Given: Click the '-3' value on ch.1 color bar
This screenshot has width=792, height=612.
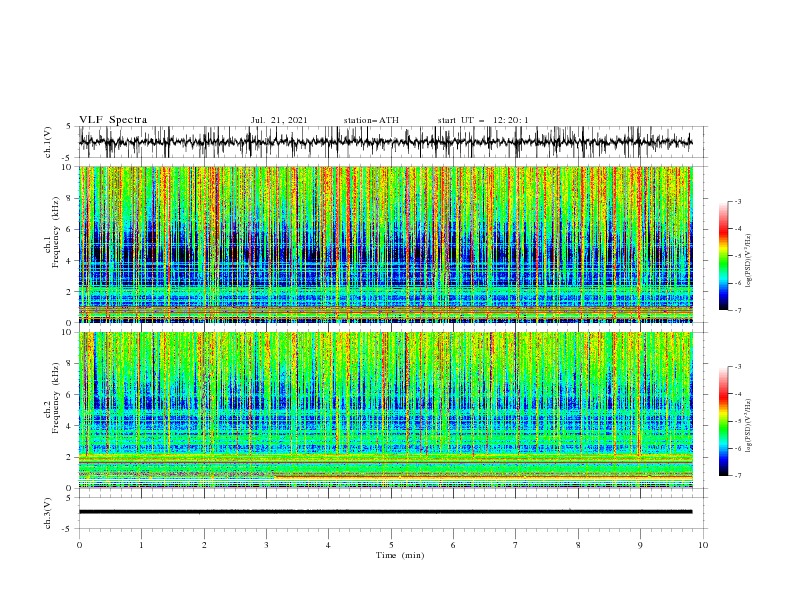Looking at the screenshot, I should [737, 201].
